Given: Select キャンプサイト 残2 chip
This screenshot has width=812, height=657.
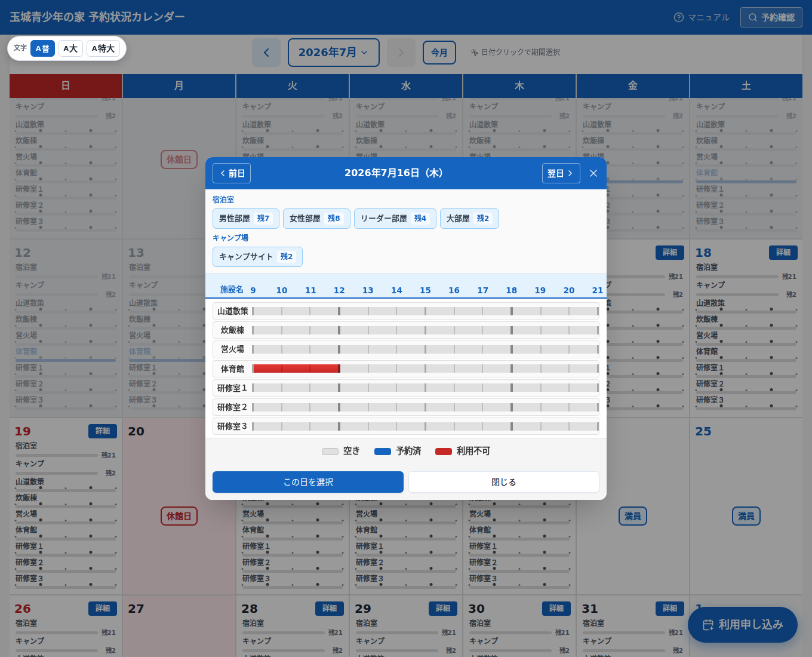Looking at the screenshot, I should point(257,257).
